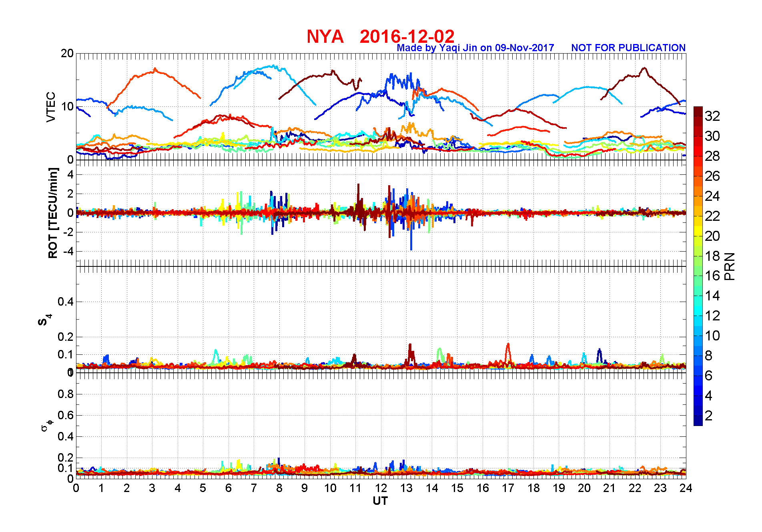Click the S4 axis tick label "0.2"
Image resolution: width=762 pixels, height=532 pixels.
point(66,337)
